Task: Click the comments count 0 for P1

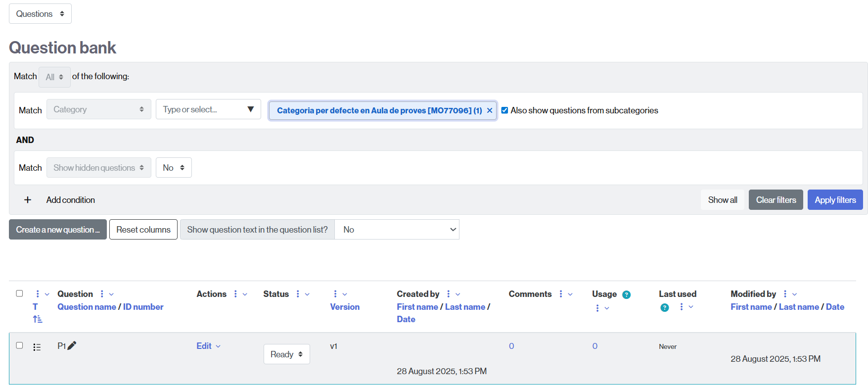Action: click(x=511, y=346)
